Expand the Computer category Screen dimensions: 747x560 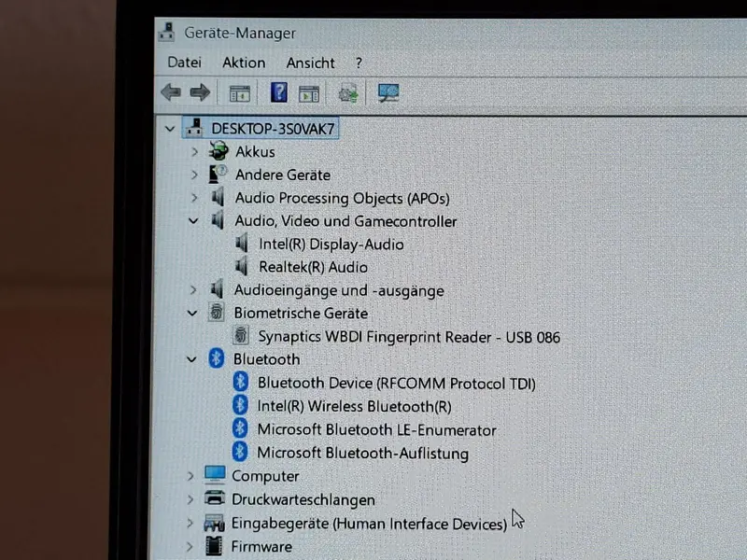(190, 476)
